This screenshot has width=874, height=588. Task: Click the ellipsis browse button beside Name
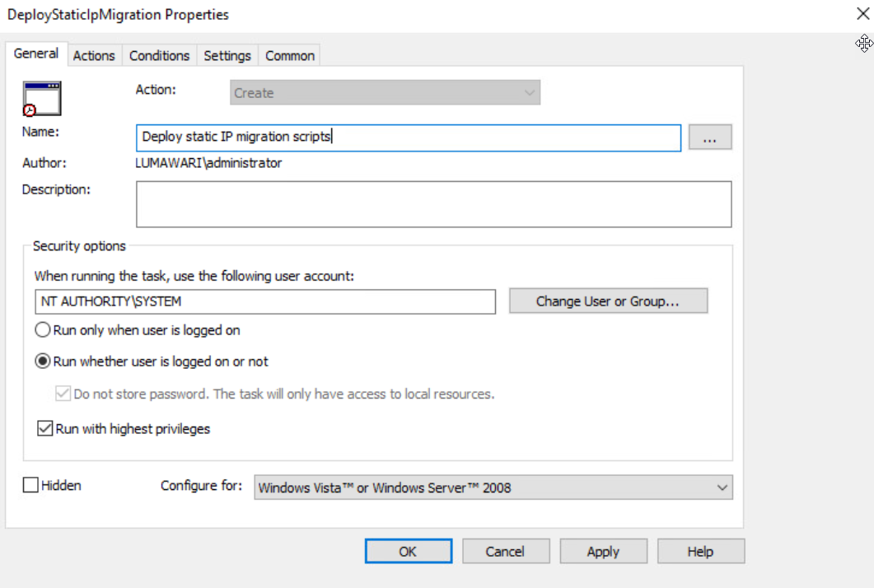coord(709,138)
